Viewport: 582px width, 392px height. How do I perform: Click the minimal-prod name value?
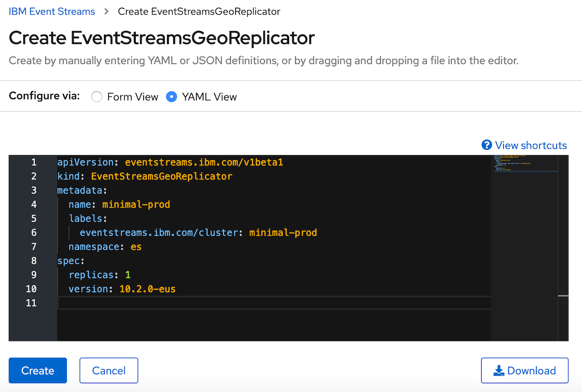tap(136, 204)
